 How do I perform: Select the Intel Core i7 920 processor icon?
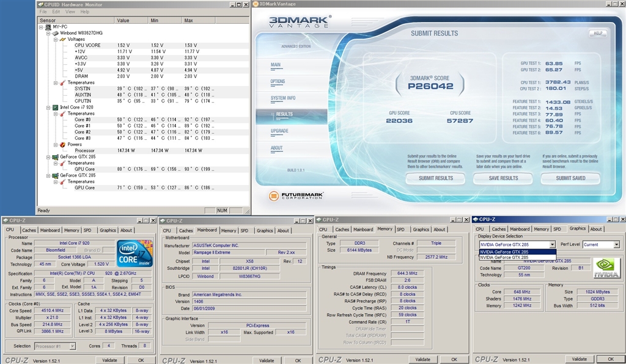pyautogui.click(x=55, y=107)
